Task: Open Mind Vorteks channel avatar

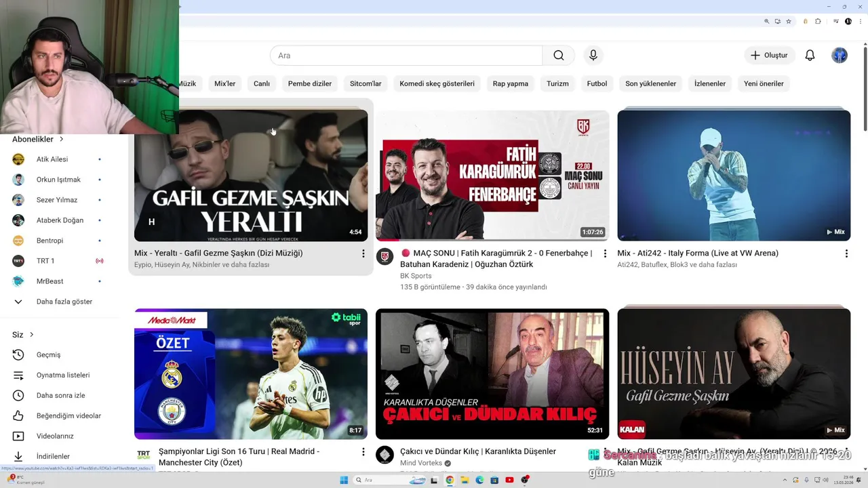Action: (384, 455)
